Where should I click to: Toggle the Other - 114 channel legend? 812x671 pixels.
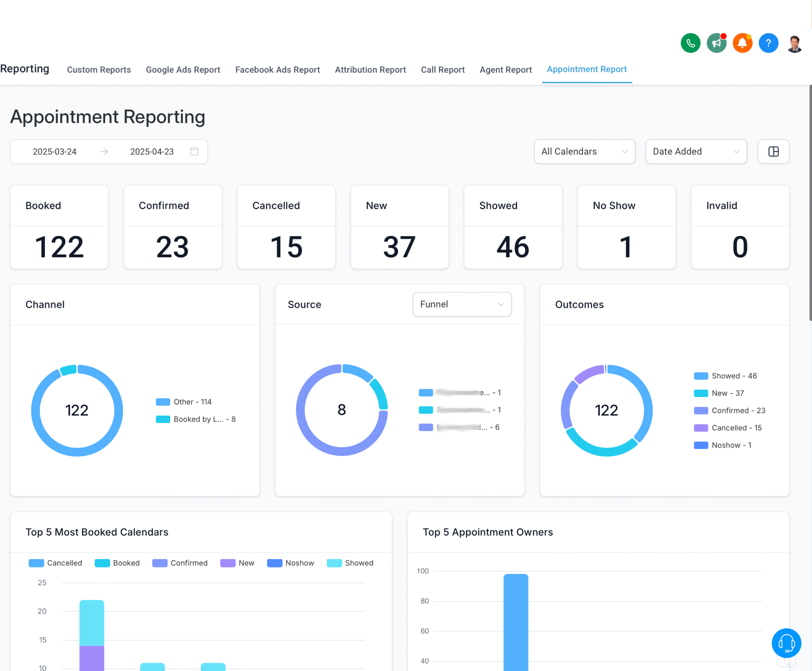click(184, 402)
